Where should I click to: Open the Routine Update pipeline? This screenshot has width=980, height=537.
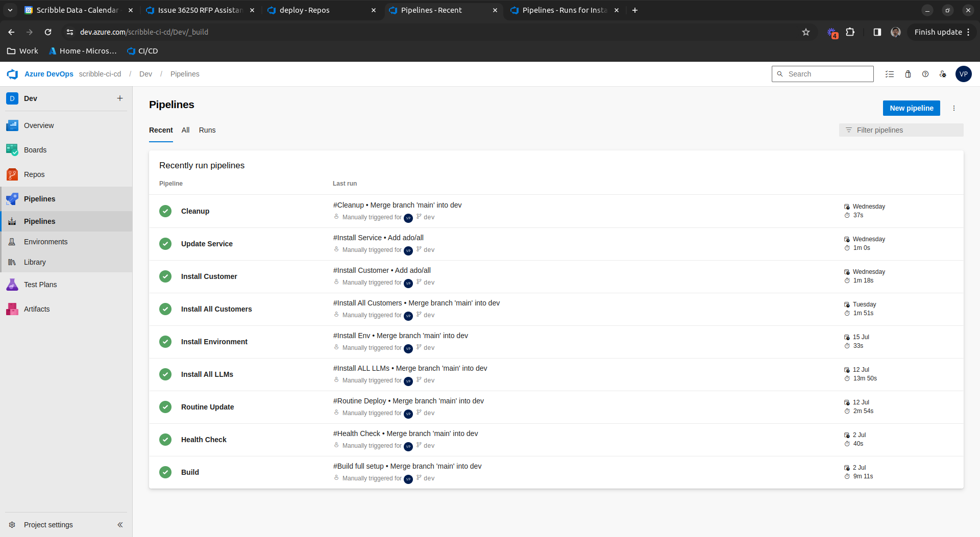click(208, 407)
